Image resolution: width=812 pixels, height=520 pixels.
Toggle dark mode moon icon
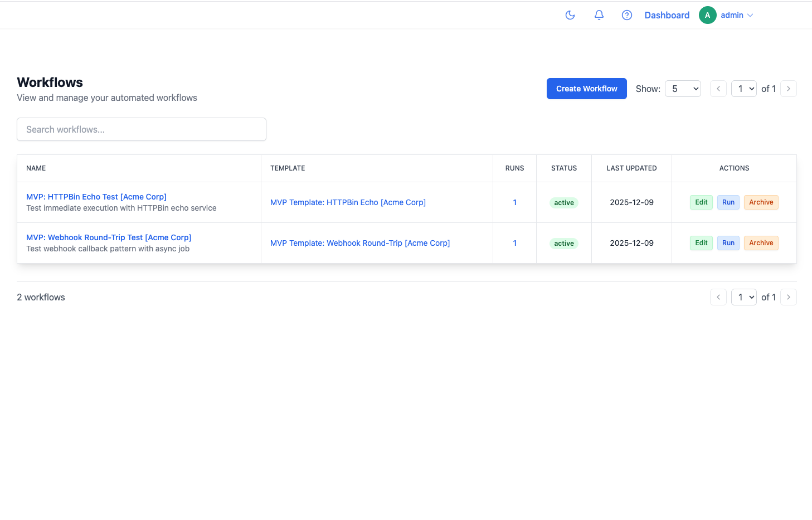point(570,15)
